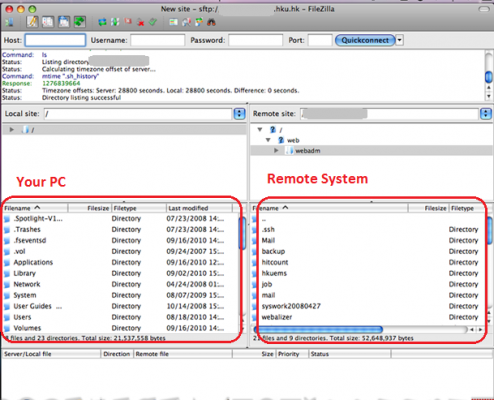
Task: Click the Quickconnect button
Action: click(365, 40)
